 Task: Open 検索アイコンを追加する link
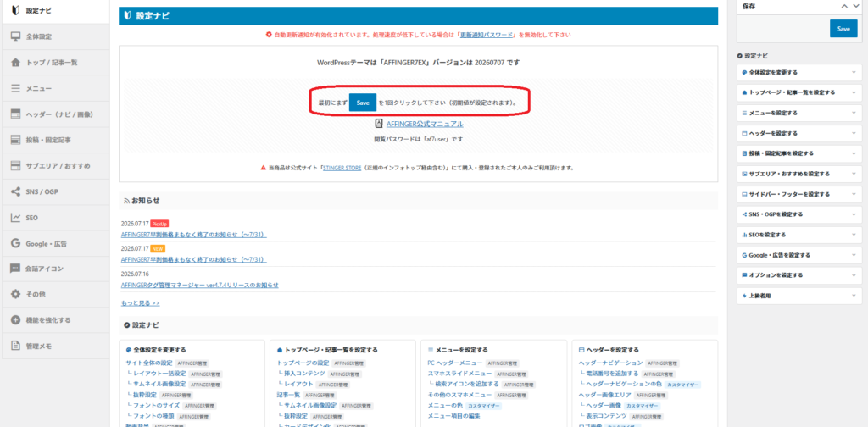click(467, 384)
